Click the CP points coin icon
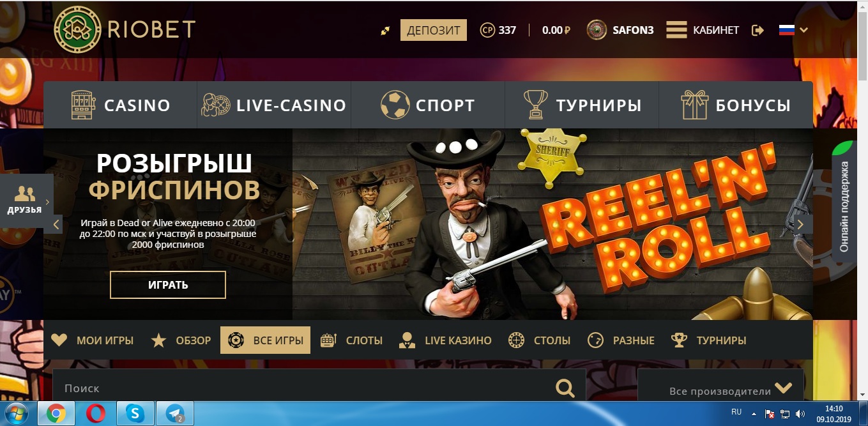The width and height of the screenshot is (868, 426). click(487, 30)
